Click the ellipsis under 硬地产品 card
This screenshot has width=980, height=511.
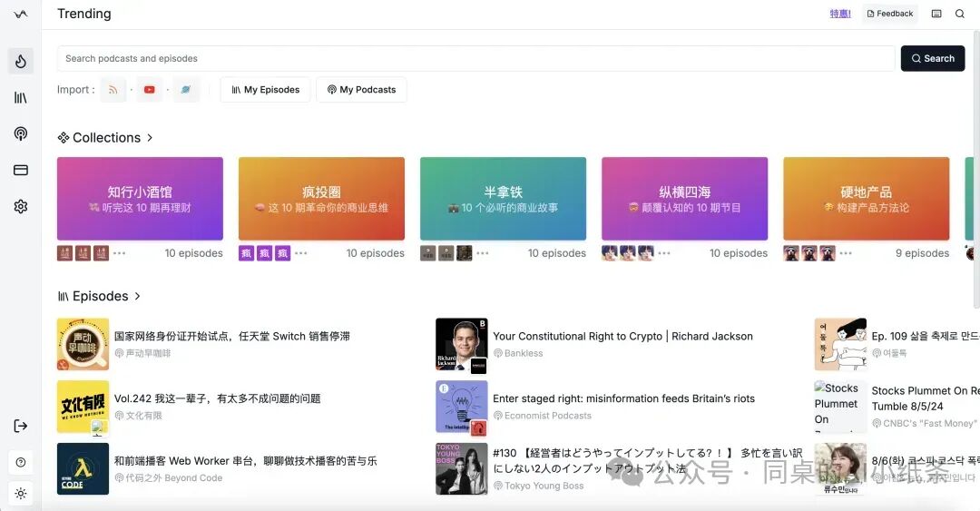pyautogui.click(x=846, y=253)
